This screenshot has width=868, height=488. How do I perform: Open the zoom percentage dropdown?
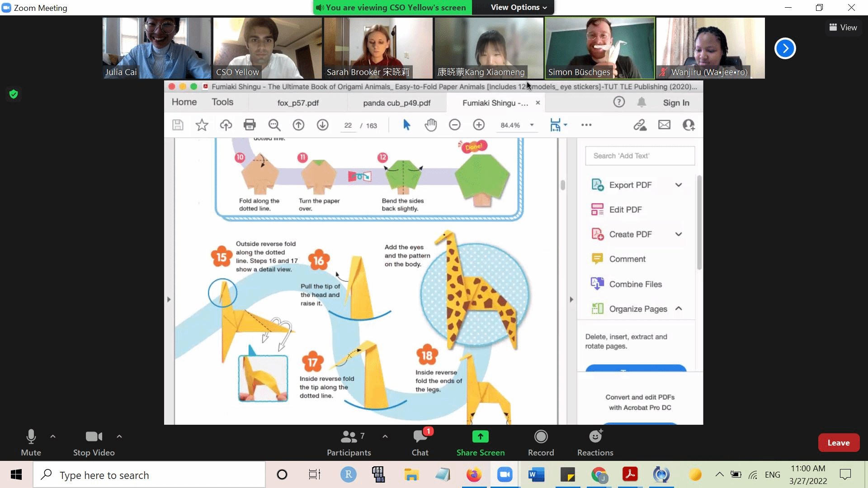(x=532, y=125)
